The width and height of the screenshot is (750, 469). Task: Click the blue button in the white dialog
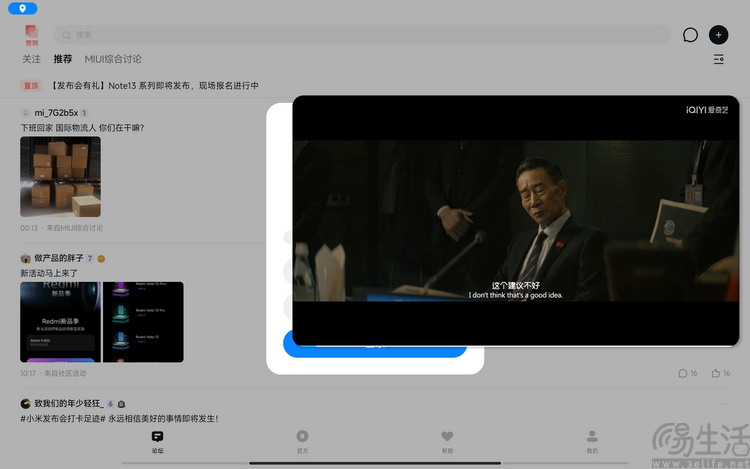click(x=375, y=351)
